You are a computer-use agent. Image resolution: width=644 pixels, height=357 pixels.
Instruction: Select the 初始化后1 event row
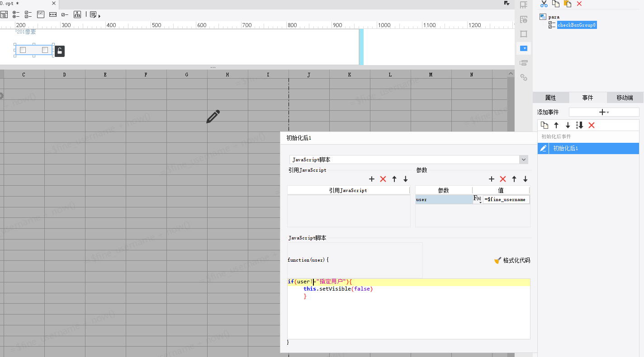click(588, 148)
